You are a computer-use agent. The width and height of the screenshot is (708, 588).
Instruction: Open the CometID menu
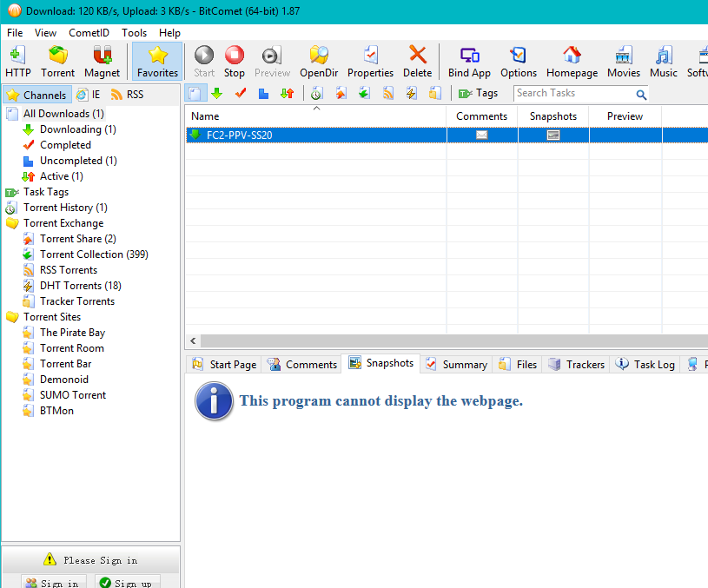pos(89,33)
